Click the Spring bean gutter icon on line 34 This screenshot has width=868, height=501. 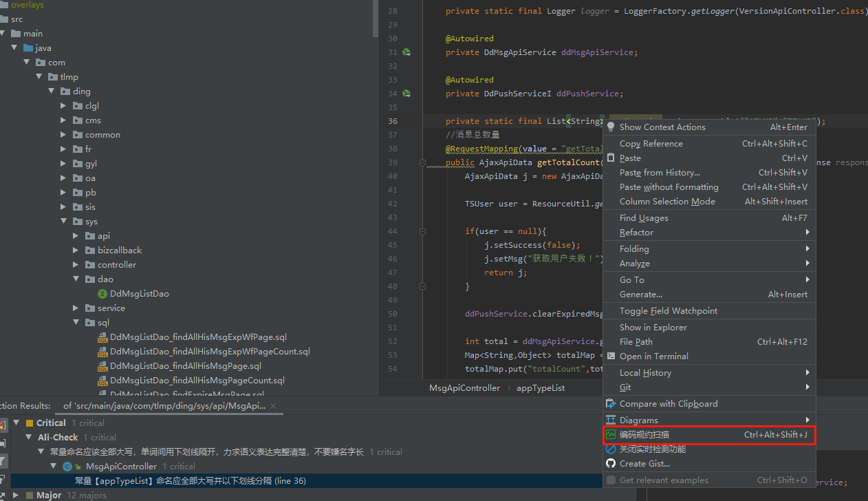(x=406, y=94)
